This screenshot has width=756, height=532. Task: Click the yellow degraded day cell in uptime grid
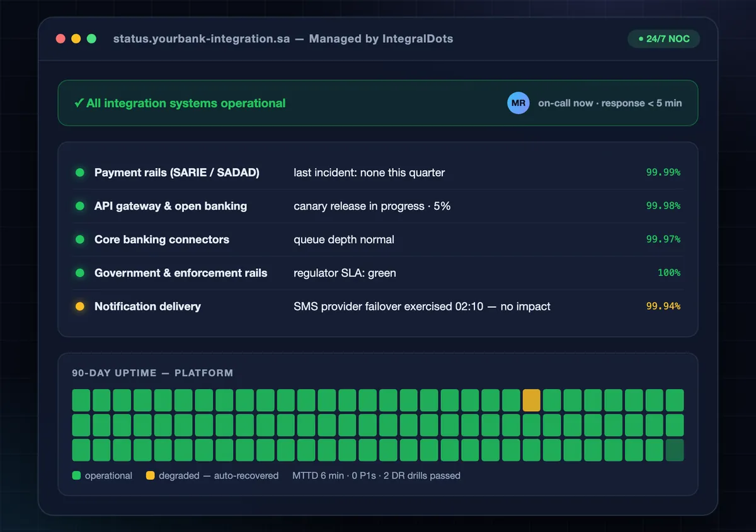[532, 400]
